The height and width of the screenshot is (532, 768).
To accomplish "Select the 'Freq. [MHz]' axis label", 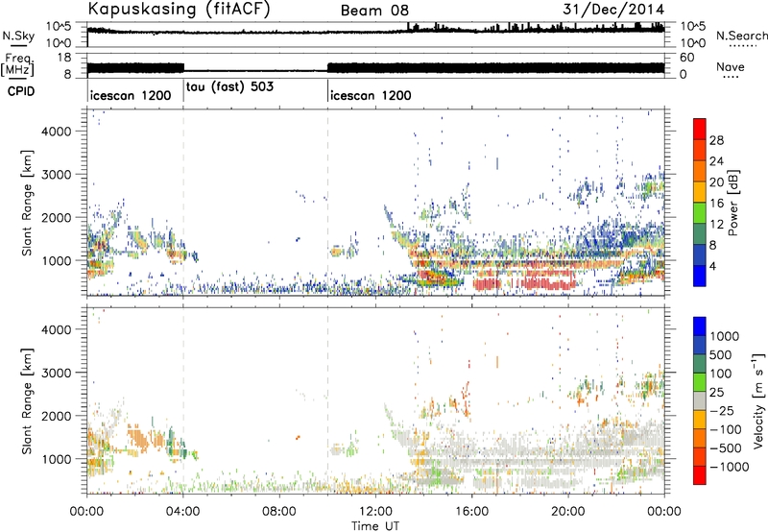I will 17,65.
